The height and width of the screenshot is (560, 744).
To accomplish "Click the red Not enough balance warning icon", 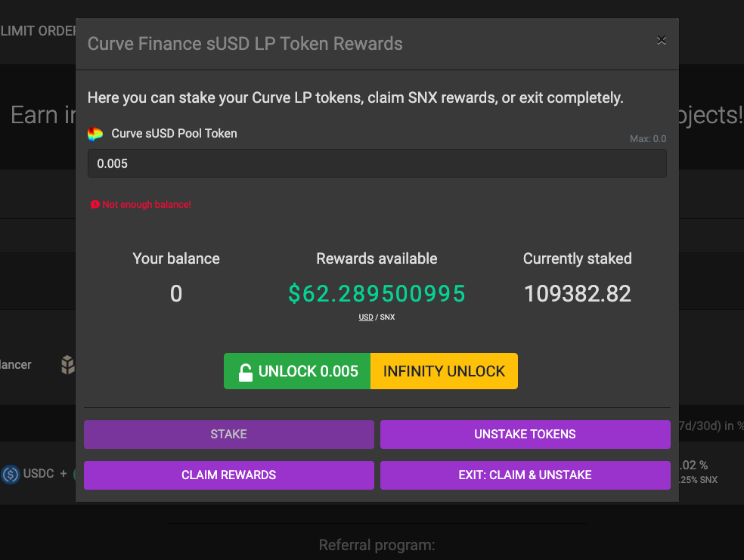I will pos(95,204).
